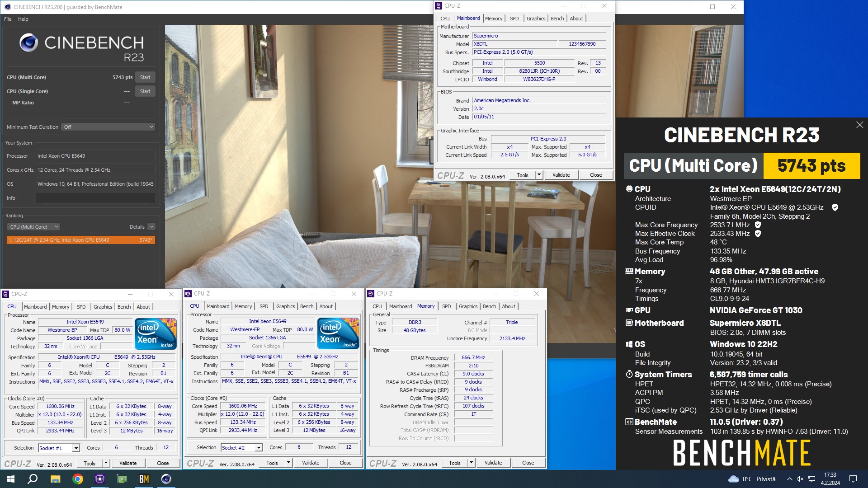
Task: Click the Intel Xeon logo in Socket #2 CPU-Z
Action: click(339, 333)
